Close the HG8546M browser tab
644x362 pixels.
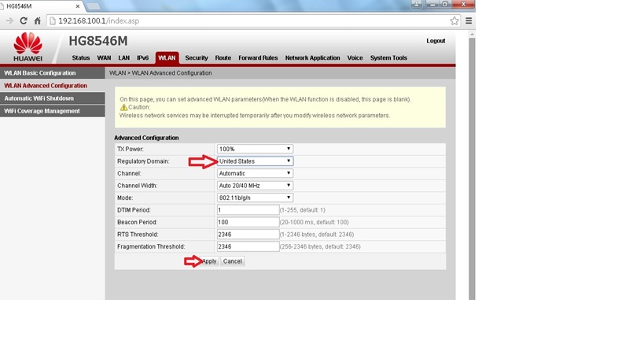pyautogui.click(x=78, y=6)
